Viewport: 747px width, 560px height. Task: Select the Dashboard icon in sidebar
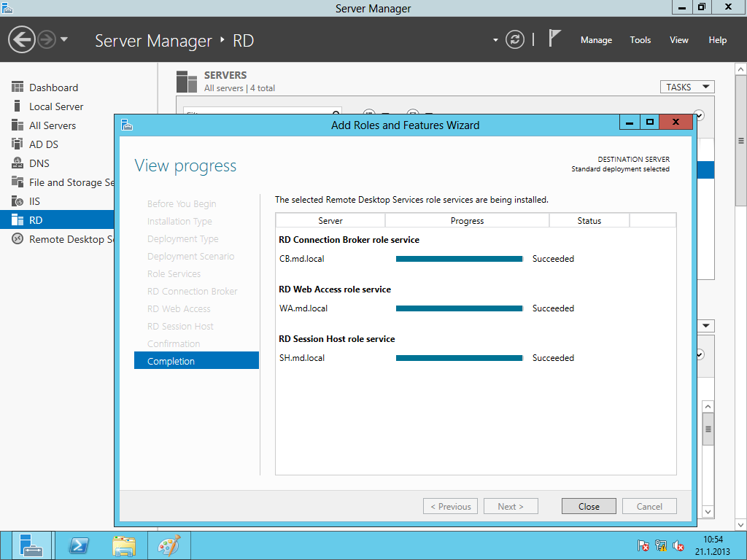pyautogui.click(x=18, y=87)
